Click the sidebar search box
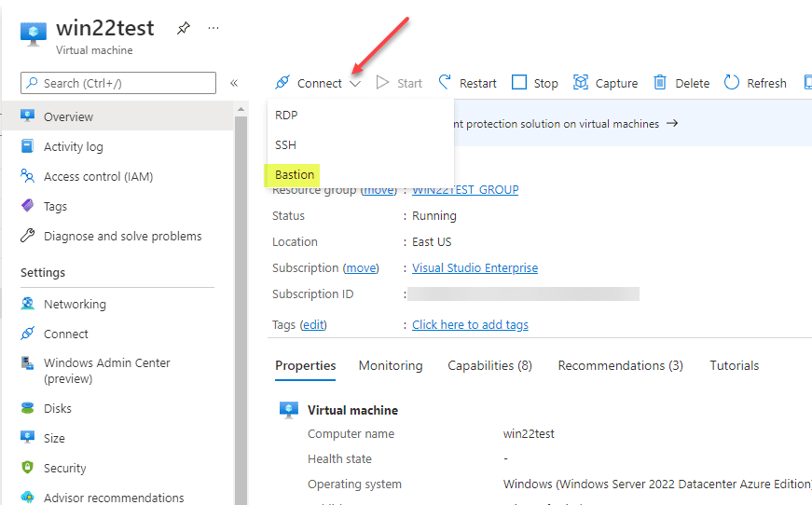The height and width of the screenshot is (505, 812). (x=118, y=83)
